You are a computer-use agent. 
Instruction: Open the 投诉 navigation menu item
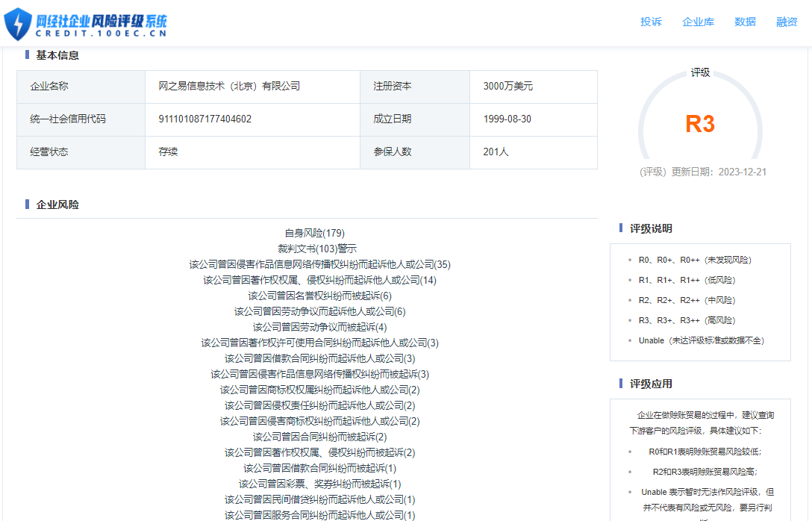[651, 22]
